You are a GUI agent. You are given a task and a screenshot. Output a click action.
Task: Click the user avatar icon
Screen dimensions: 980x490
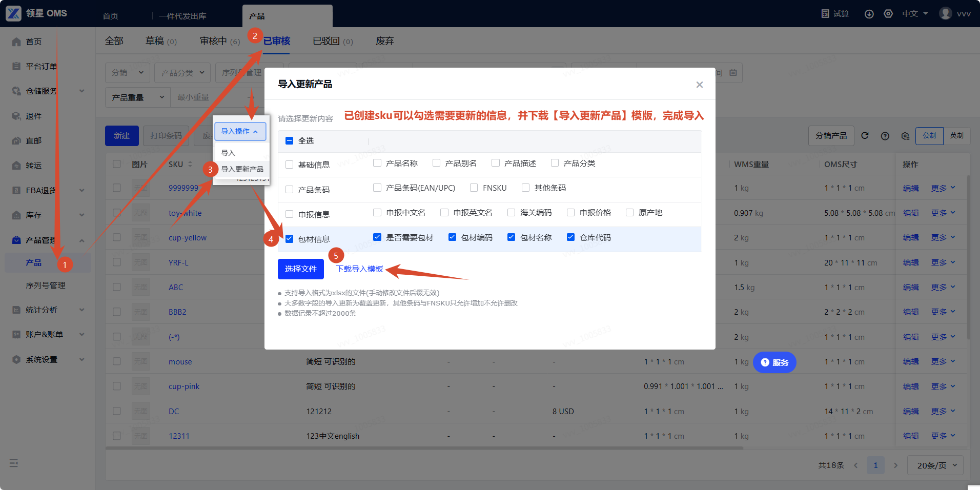pos(946,13)
